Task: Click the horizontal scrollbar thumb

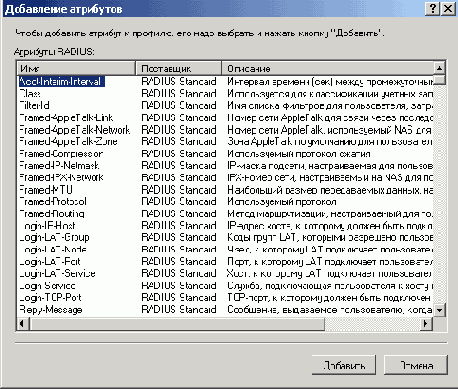Action: click(177, 323)
